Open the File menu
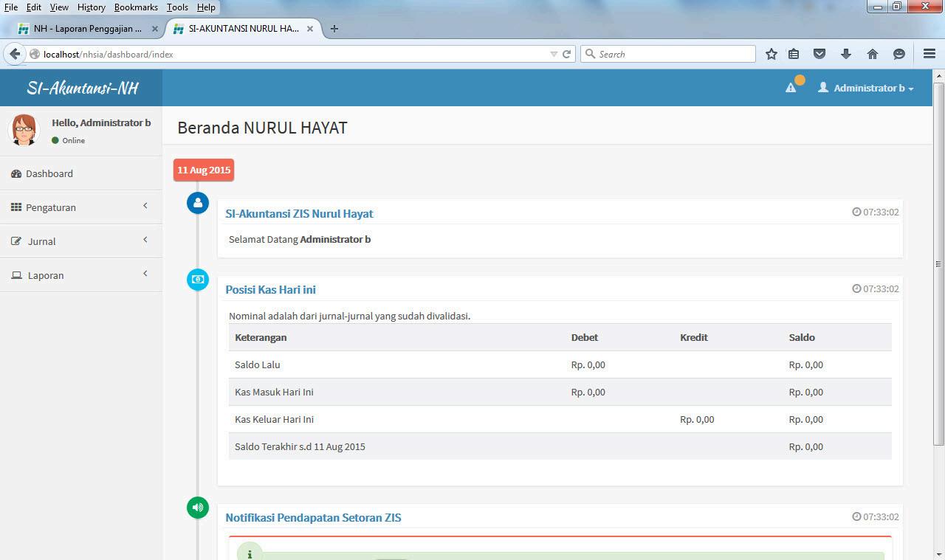Screen dimensions: 945x560 pyautogui.click(x=11, y=7)
